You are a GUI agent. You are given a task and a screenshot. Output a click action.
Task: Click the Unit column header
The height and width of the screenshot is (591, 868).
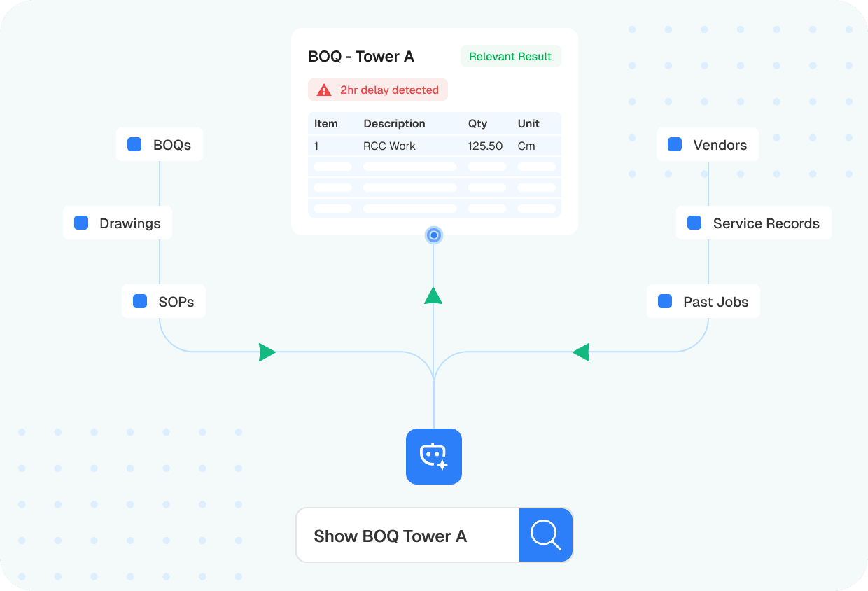click(x=528, y=123)
